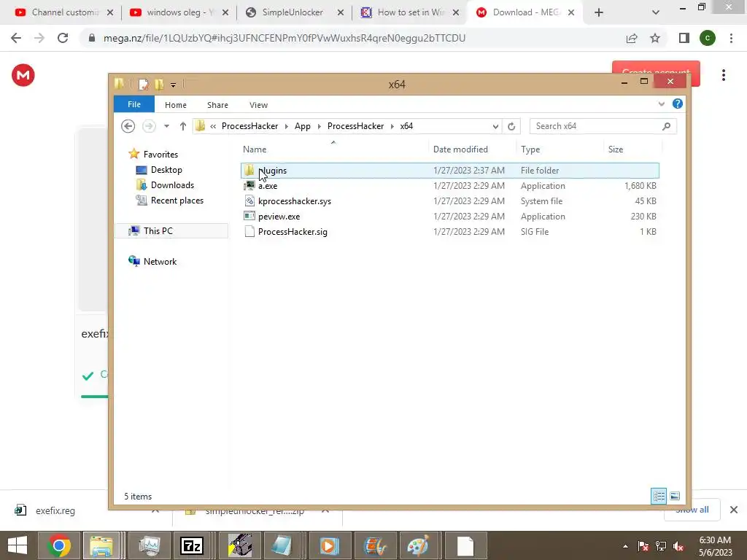
Task: Select Desktop in navigation pane
Action: (x=166, y=169)
